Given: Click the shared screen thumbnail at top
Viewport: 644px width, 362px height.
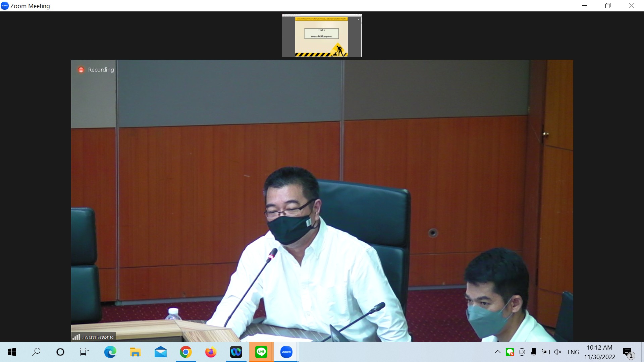Looking at the screenshot, I should (322, 36).
